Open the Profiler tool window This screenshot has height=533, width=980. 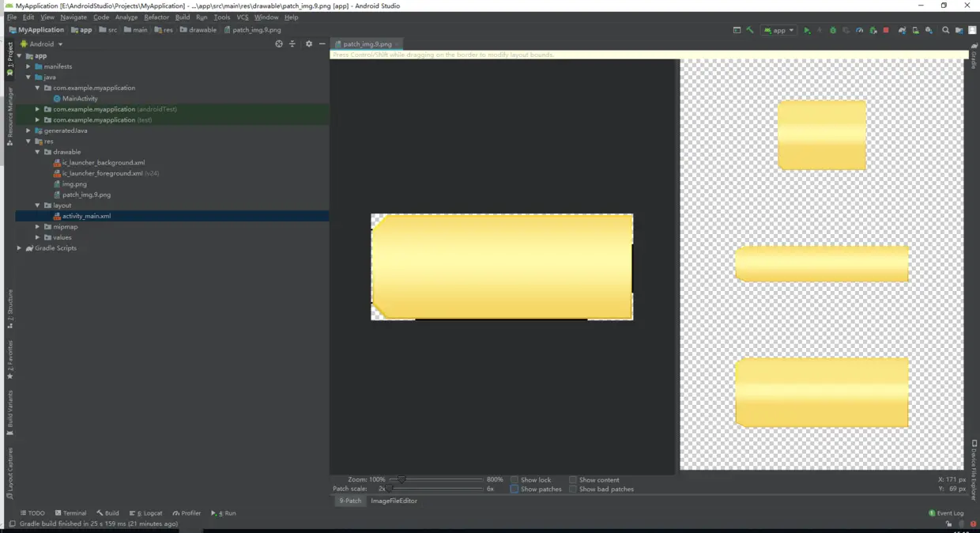[x=187, y=512]
